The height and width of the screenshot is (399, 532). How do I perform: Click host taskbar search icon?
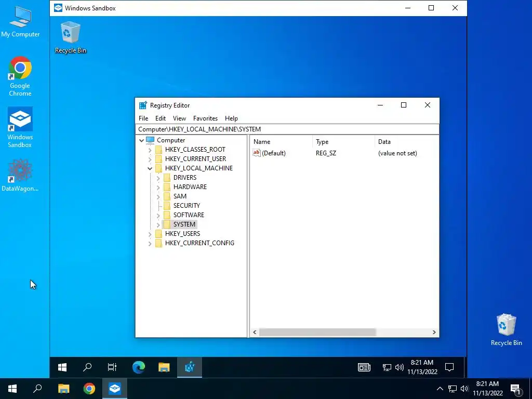(x=37, y=389)
